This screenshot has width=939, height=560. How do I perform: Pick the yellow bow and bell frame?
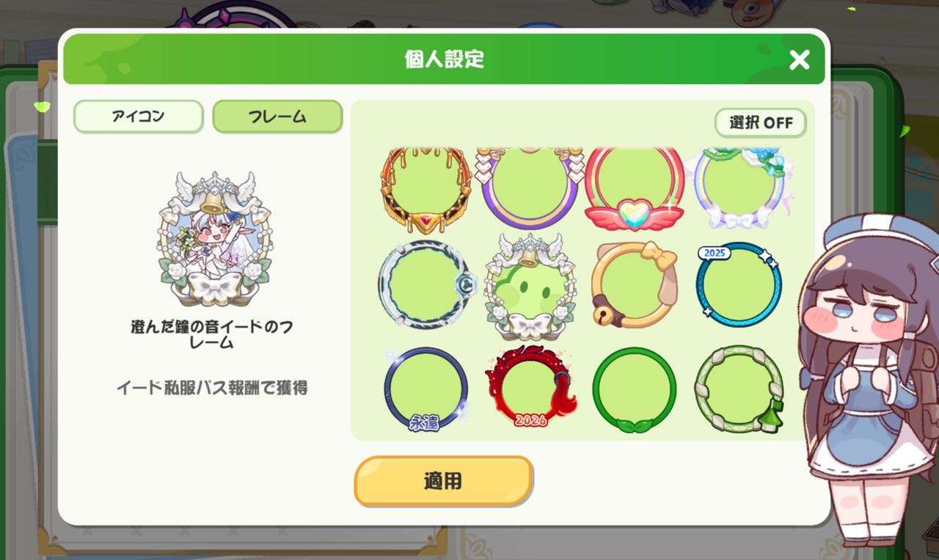pos(635,284)
